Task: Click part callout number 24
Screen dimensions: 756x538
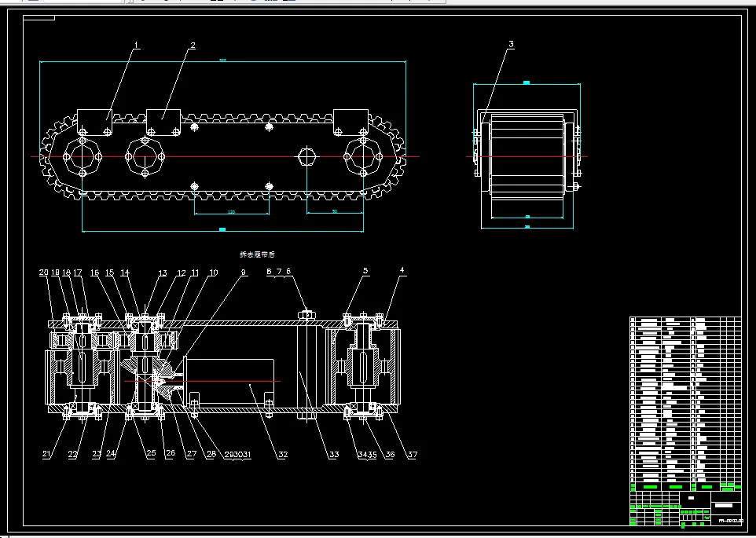Action: pyautogui.click(x=111, y=454)
